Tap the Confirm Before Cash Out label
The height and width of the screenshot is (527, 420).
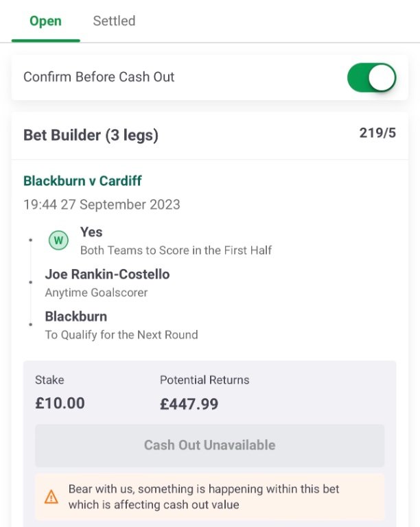pyautogui.click(x=99, y=77)
